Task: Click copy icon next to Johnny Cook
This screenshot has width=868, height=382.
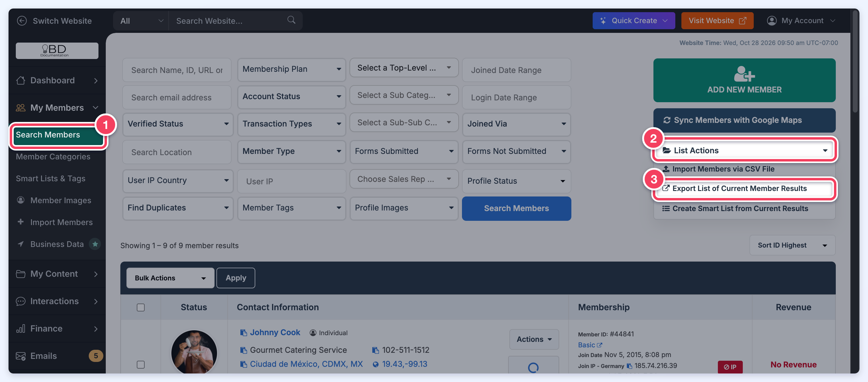Action: (x=243, y=333)
